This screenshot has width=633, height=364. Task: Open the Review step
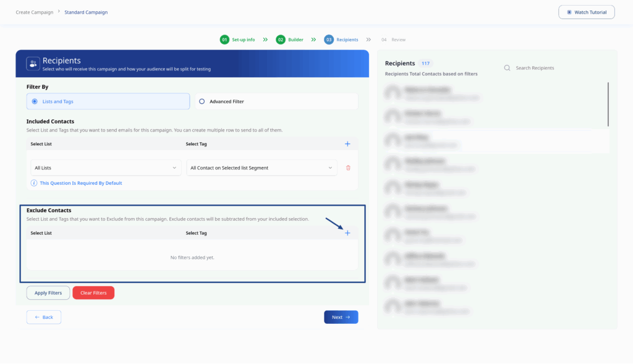tap(394, 40)
